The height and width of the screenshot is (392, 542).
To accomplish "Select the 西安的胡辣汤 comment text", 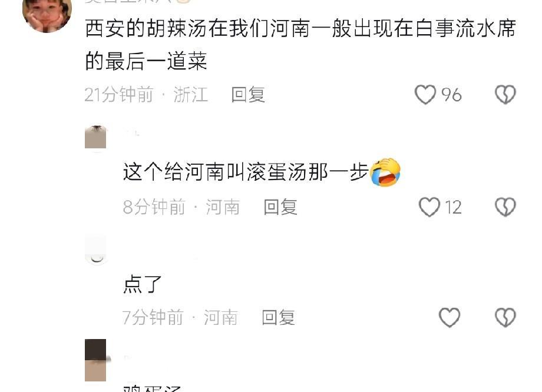I will pyautogui.click(x=300, y=45).
